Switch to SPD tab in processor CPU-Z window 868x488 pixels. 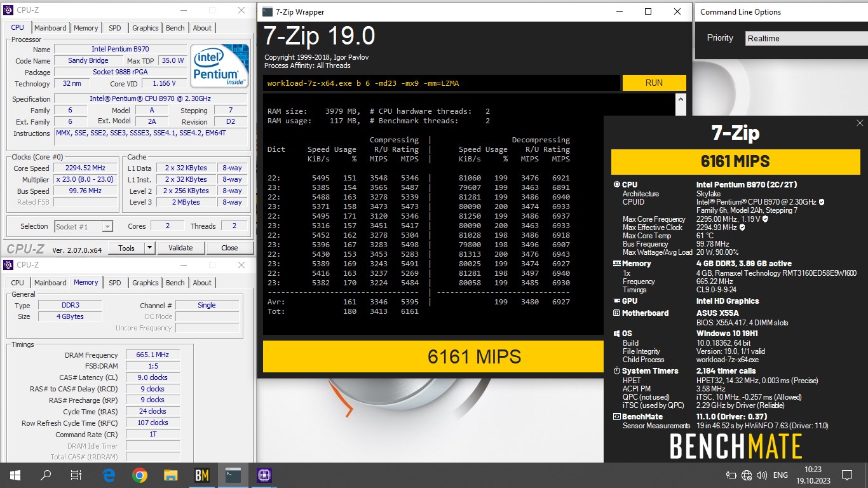115,28
